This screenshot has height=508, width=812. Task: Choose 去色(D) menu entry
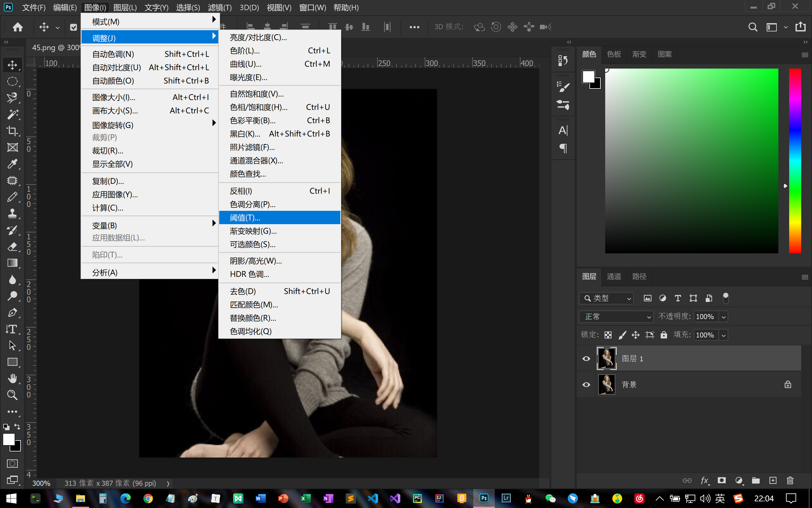tap(279, 291)
